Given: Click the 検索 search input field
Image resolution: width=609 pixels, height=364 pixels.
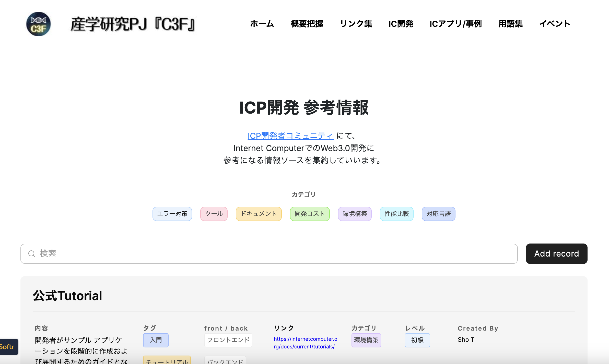Looking at the screenshot, I should click(269, 254).
